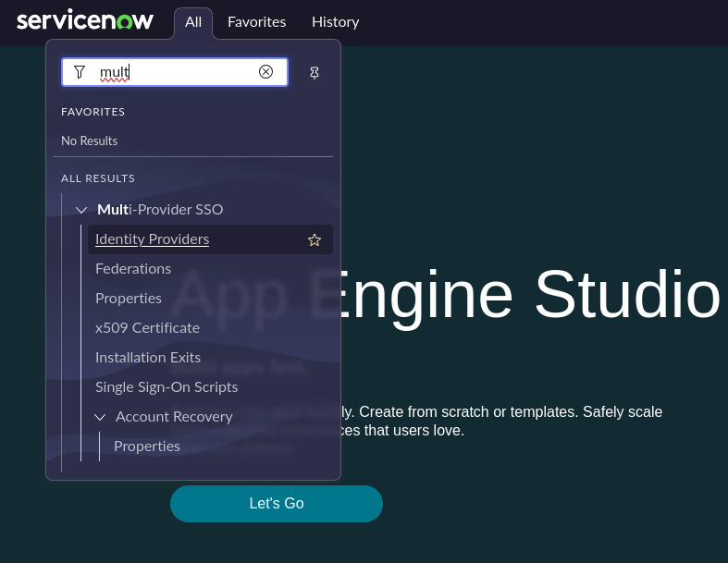Open the All menu tab

click(193, 22)
